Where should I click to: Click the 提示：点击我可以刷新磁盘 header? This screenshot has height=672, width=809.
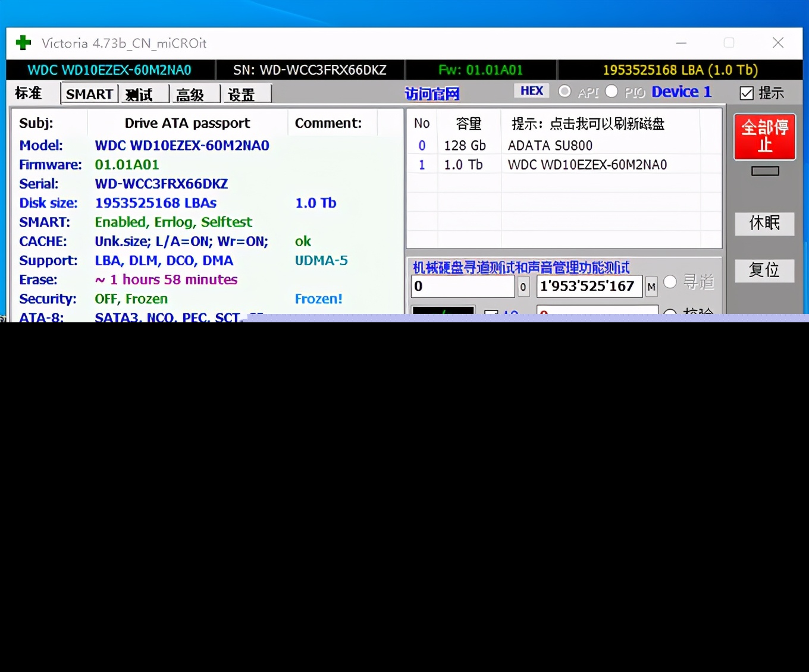pos(588,124)
